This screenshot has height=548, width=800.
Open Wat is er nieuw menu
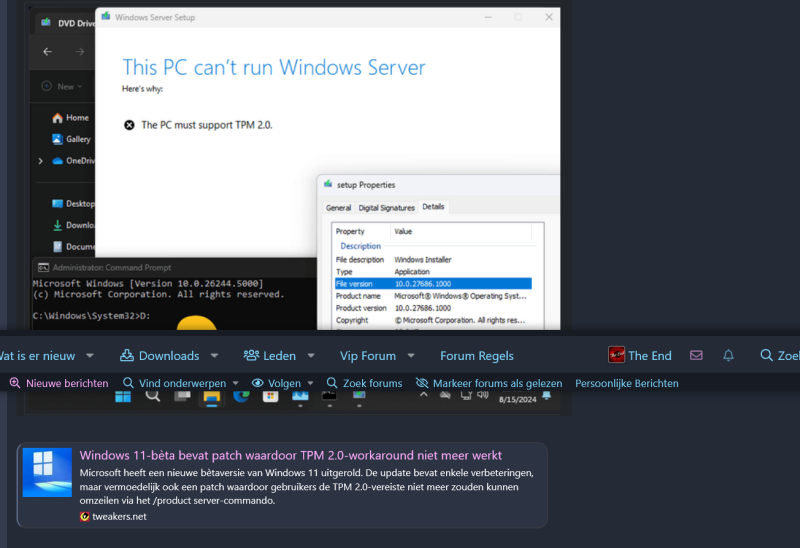click(37, 356)
